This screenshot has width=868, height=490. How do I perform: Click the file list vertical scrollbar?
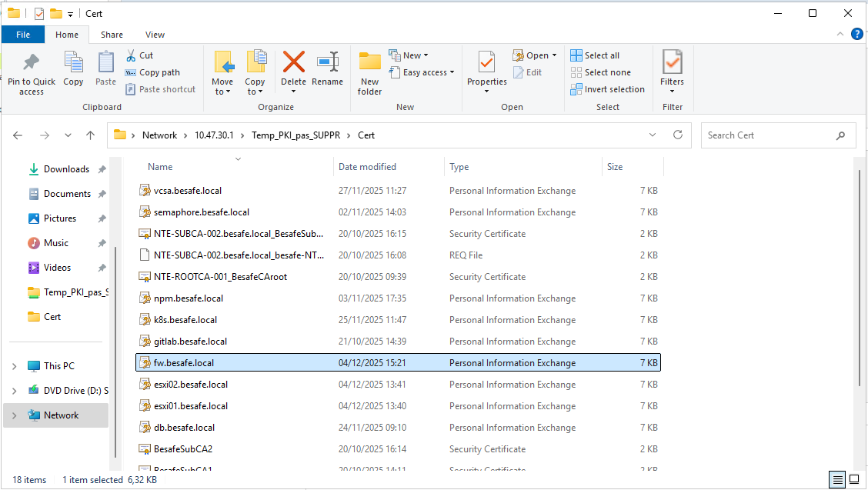click(859, 277)
